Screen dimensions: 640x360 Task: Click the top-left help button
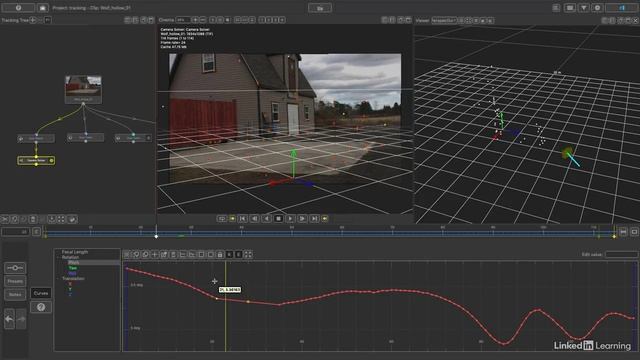18,8
